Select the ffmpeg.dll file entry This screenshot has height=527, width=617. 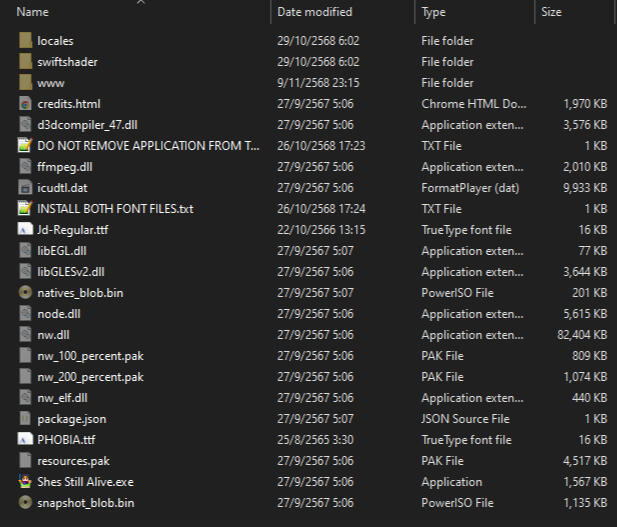point(64,167)
